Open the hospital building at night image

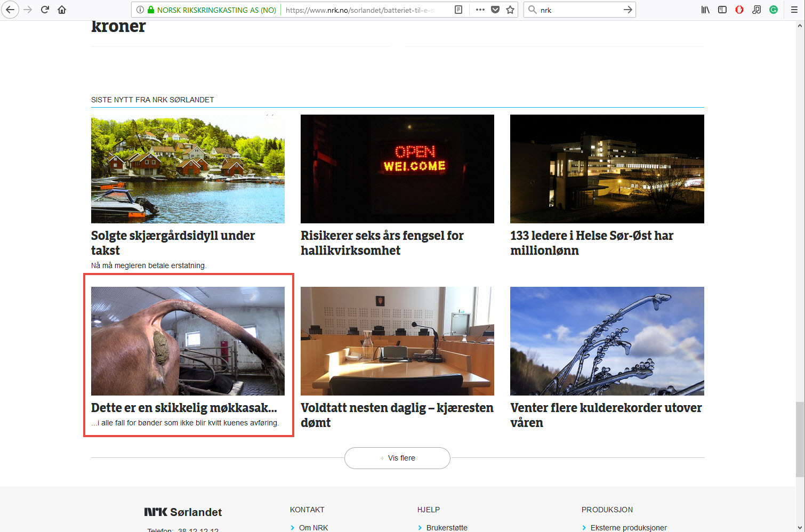point(607,168)
